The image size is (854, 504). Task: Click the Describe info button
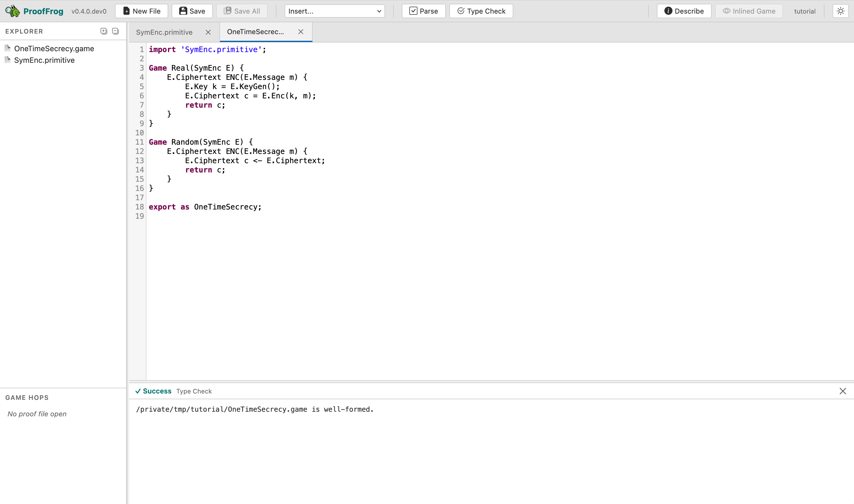pyautogui.click(x=684, y=11)
